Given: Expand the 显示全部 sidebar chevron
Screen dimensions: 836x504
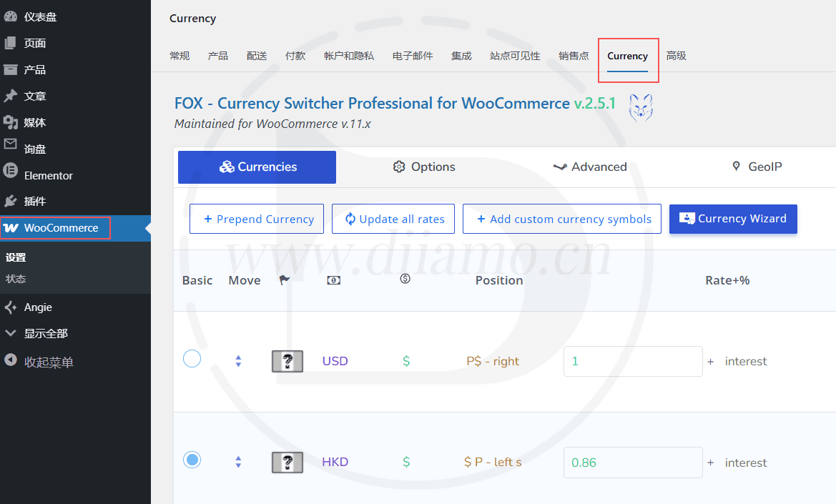Looking at the screenshot, I should [10, 334].
